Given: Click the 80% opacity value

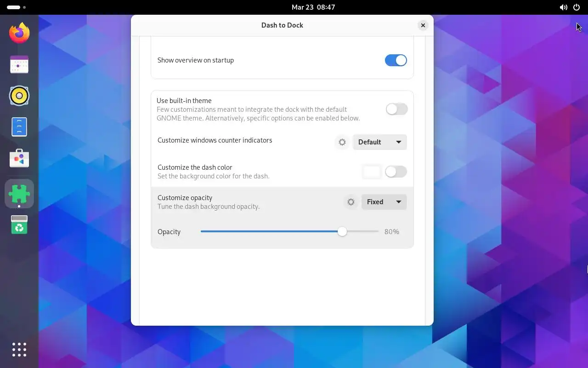Looking at the screenshot, I should click(392, 232).
